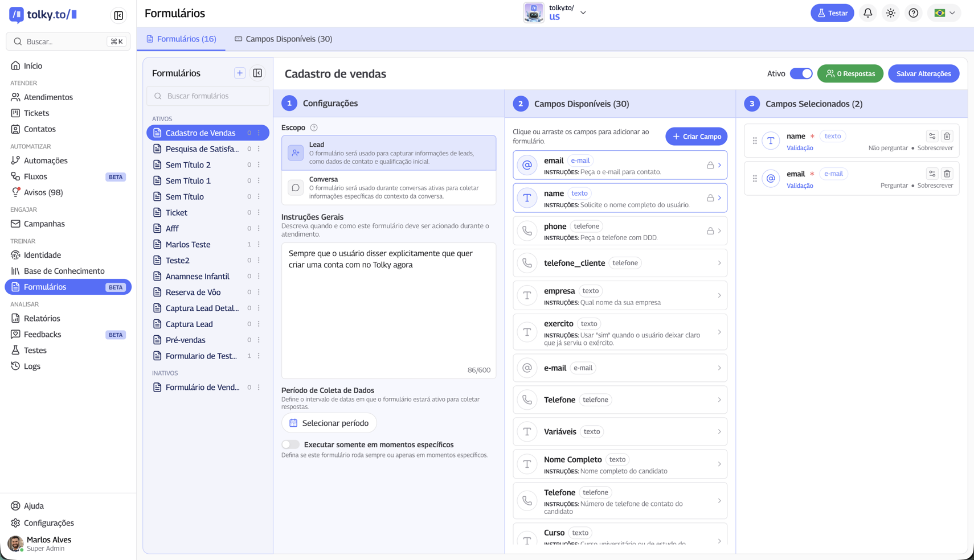This screenshot has height=560, width=974.
Task: Select Conversa scope option
Action: pos(388,187)
